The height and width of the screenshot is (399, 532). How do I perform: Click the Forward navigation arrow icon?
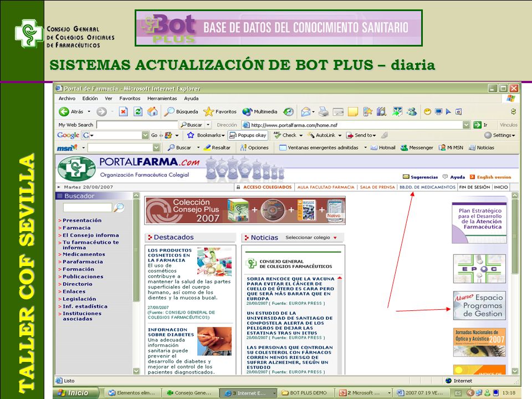[101, 111]
